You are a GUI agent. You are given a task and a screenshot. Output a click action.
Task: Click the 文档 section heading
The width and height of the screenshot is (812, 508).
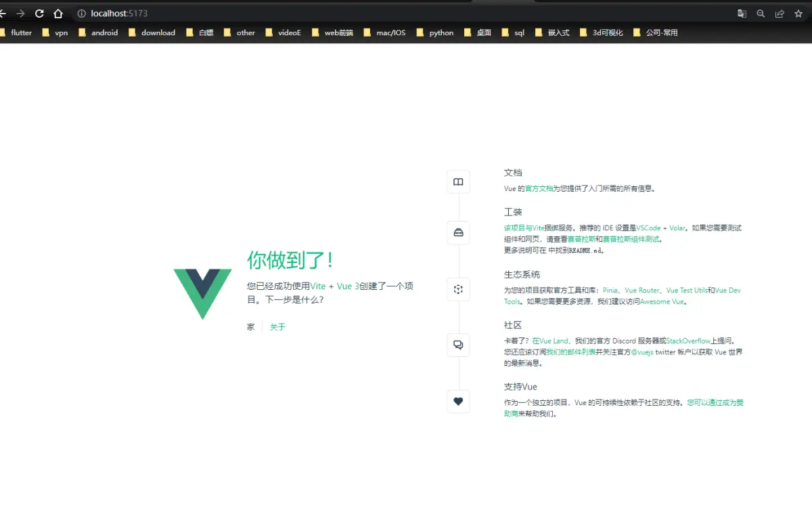point(513,173)
